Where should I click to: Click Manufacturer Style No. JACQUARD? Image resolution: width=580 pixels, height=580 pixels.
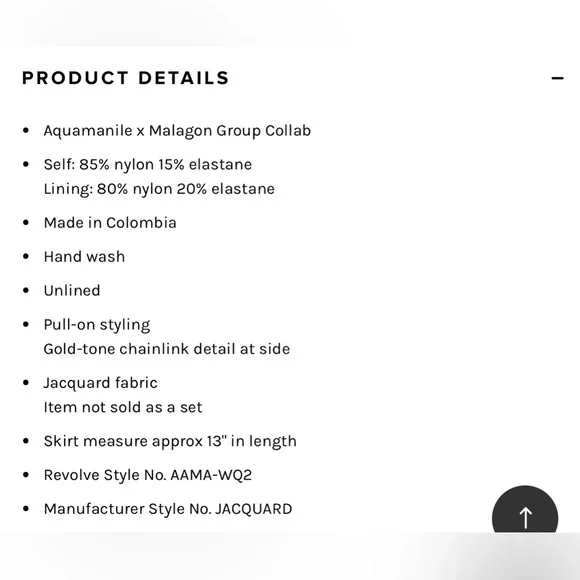168,509
